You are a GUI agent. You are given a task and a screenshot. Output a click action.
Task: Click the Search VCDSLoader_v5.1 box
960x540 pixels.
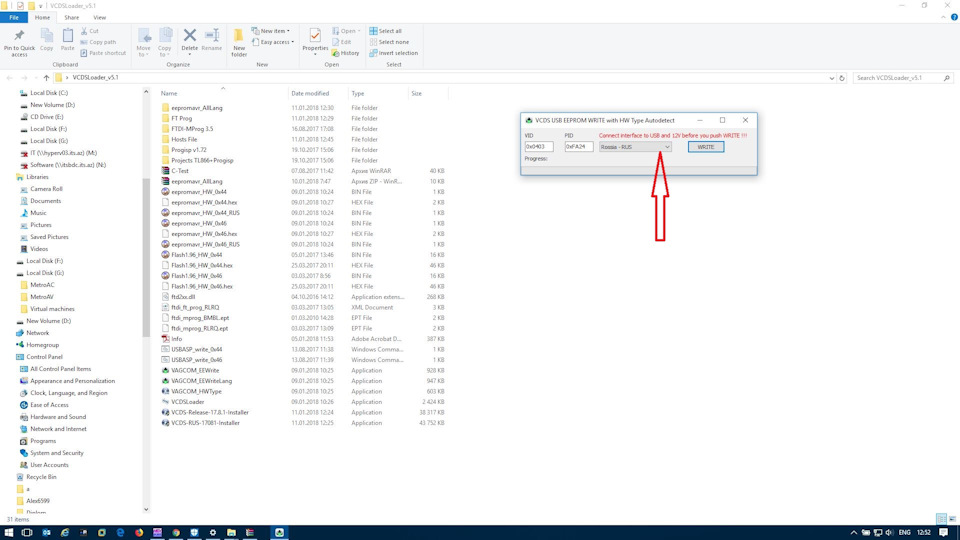tap(902, 78)
